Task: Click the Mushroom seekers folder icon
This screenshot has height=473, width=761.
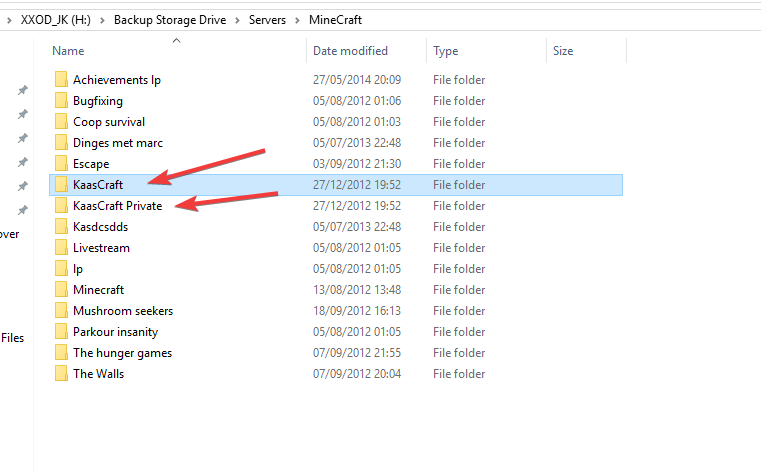Action: click(x=60, y=311)
